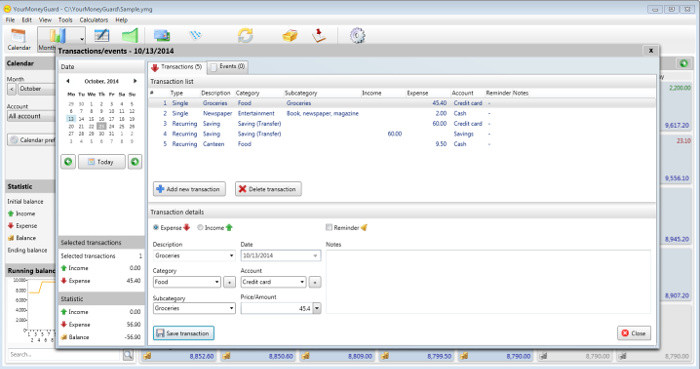Go to next month in dialog calendar

pyautogui.click(x=135, y=81)
